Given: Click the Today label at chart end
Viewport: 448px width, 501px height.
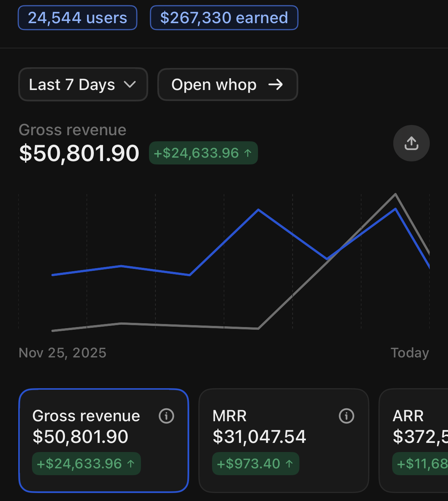Looking at the screenshot, I should pyautogui.click(x=410, y=353).
